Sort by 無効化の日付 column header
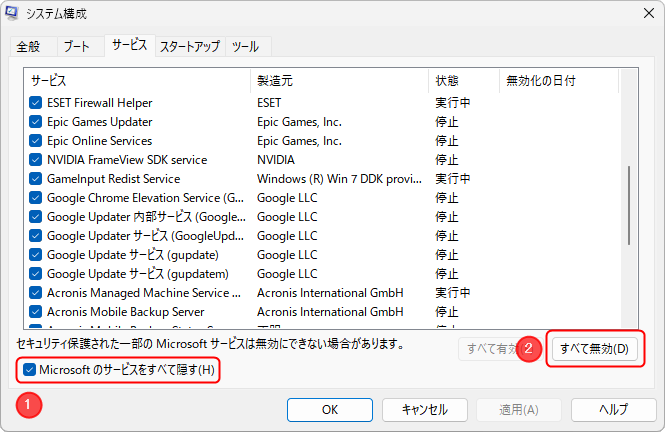The image size is (665, 432). point(559,81)
